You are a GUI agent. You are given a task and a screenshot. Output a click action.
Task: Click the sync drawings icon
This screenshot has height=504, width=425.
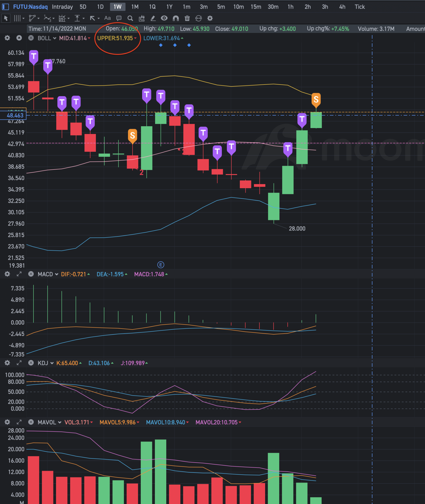click(x=198, y=18)
